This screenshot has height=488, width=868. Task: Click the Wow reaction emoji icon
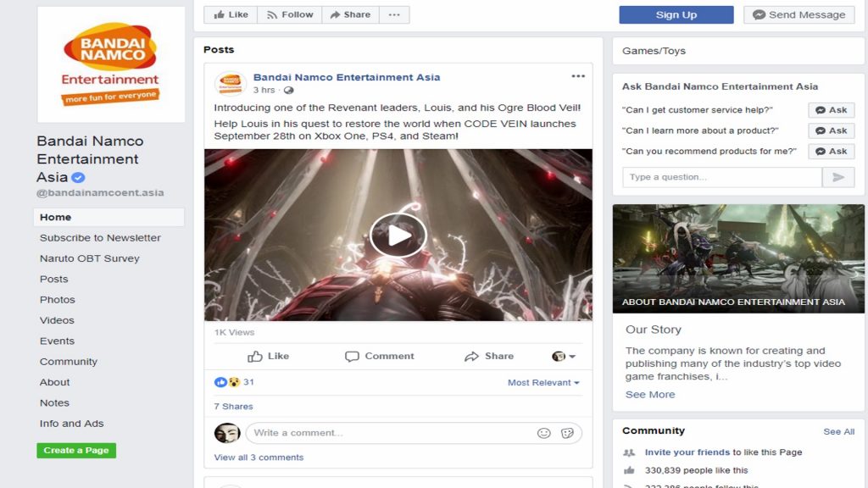(234, 382)
